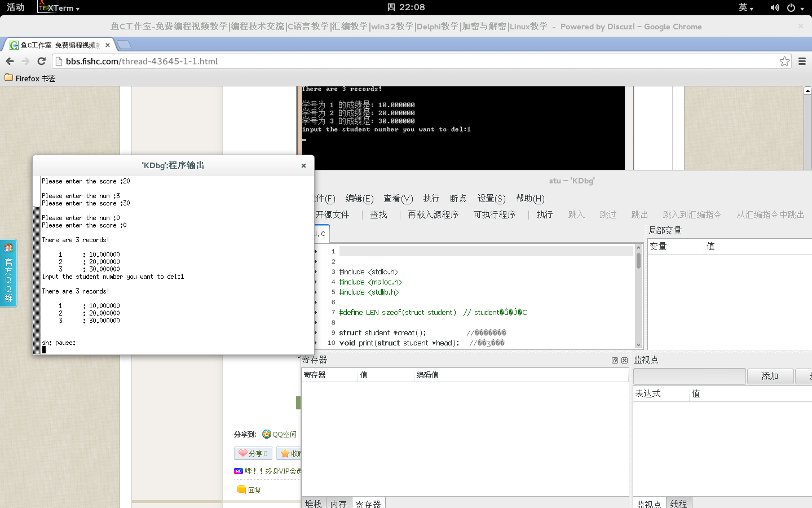Image resolution: width=812 pixels, height=508 pixels.
Task: Open the power system menu
Action: point(795,7)
